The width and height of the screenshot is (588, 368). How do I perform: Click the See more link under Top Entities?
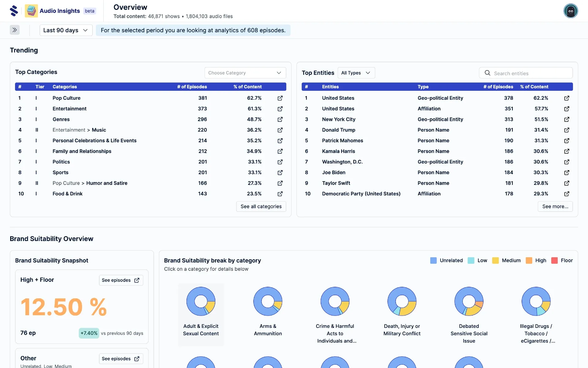coord(555,206)
